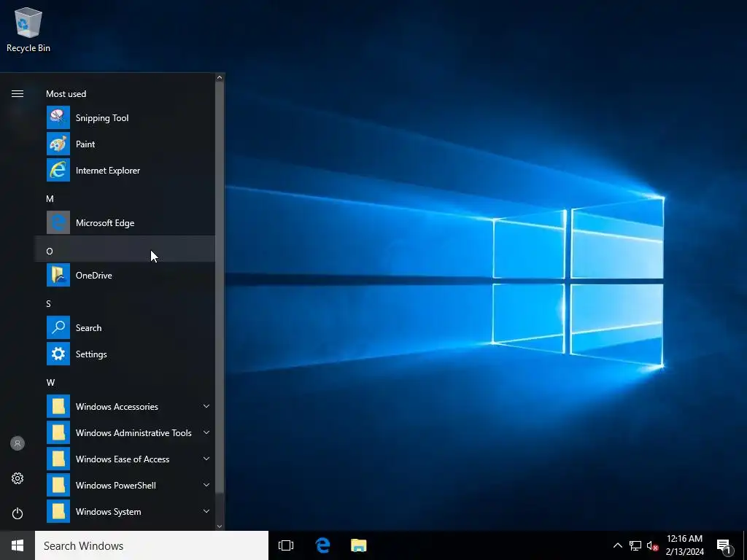Viewport: 747px width, 560px height.
Task: Open the clock showing 12:16 AM
Action: pos(684,545)
